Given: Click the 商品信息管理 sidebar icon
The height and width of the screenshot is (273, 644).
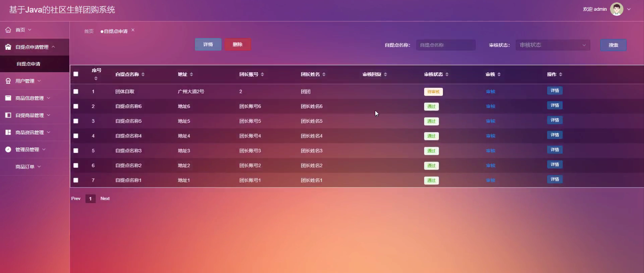Looking at the screenshot, I should (8, 98).
